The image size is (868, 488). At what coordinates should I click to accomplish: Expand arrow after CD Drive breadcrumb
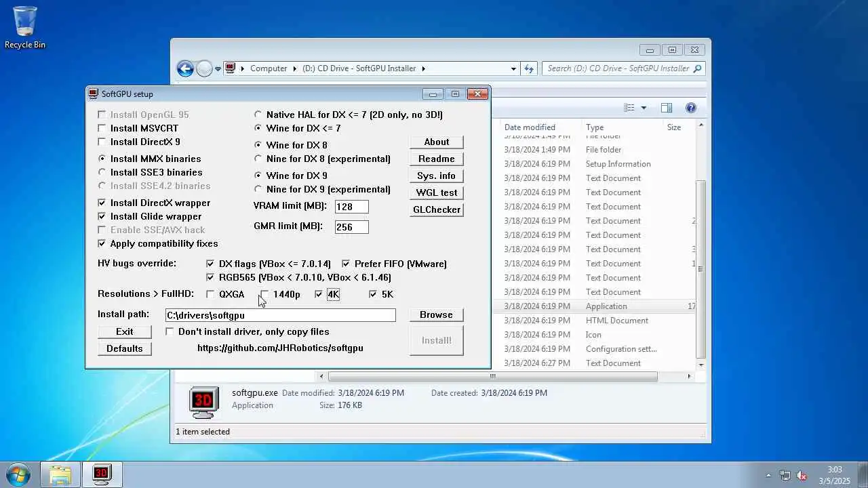pyautogui.click(x=424, y=68)
